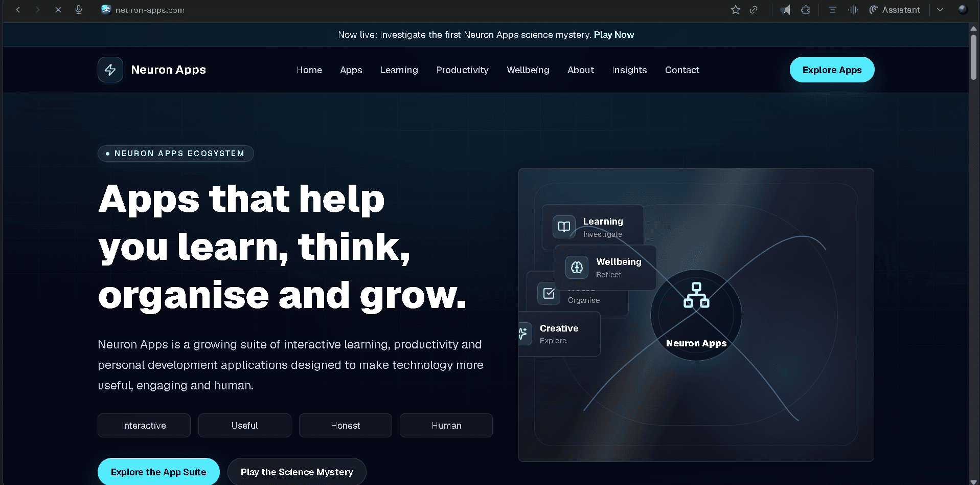The image size is (980, 485).
Task: Open the extensions puzzle-piece icon
Action: pos(806,10)
